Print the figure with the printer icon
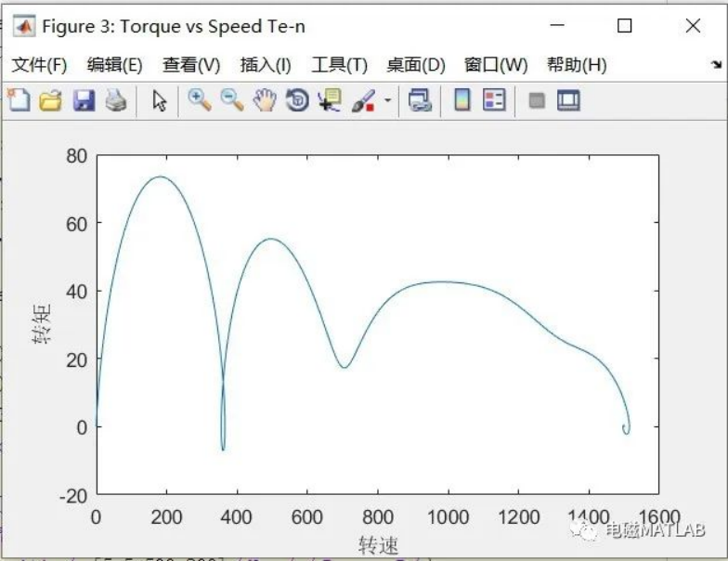This screenshot has height=561, width=728. point(115,100)
